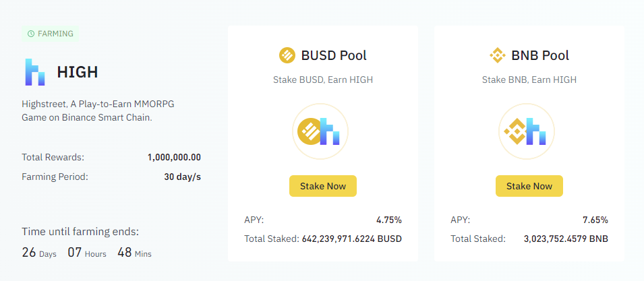Click the BNB coin icon beside pool title
This screenshot has width=644, height=281.
click(x=497, y=55)
